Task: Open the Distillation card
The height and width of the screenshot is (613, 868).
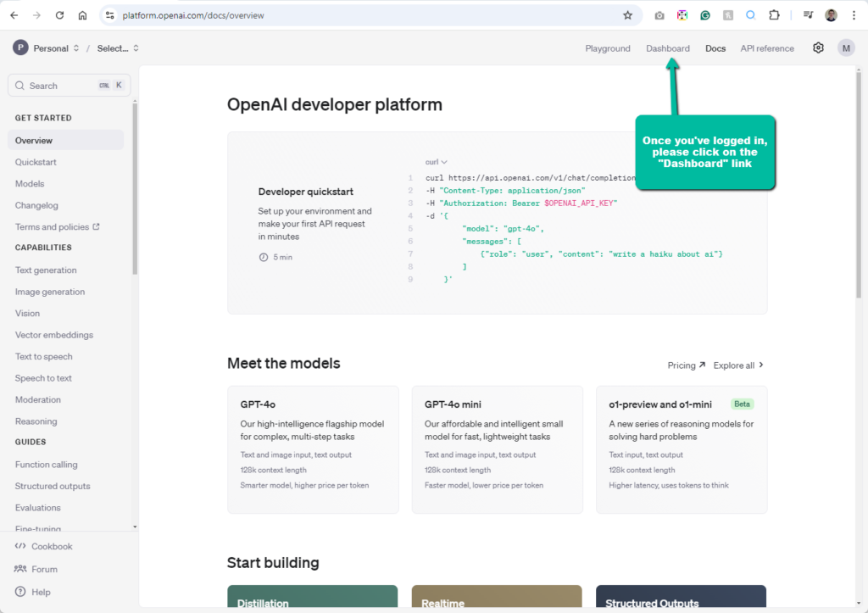Action: [x=312, y=596]
